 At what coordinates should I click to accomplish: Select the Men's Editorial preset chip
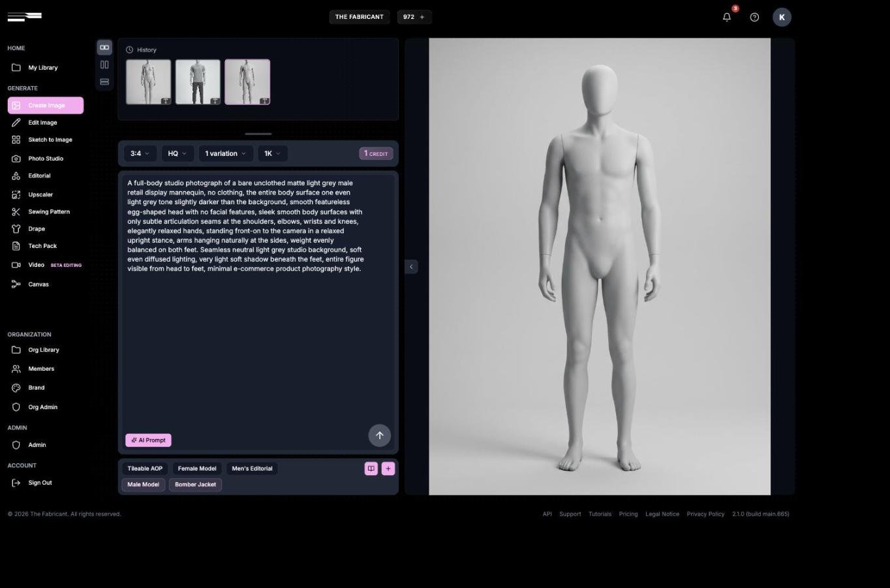coord(252,469)
